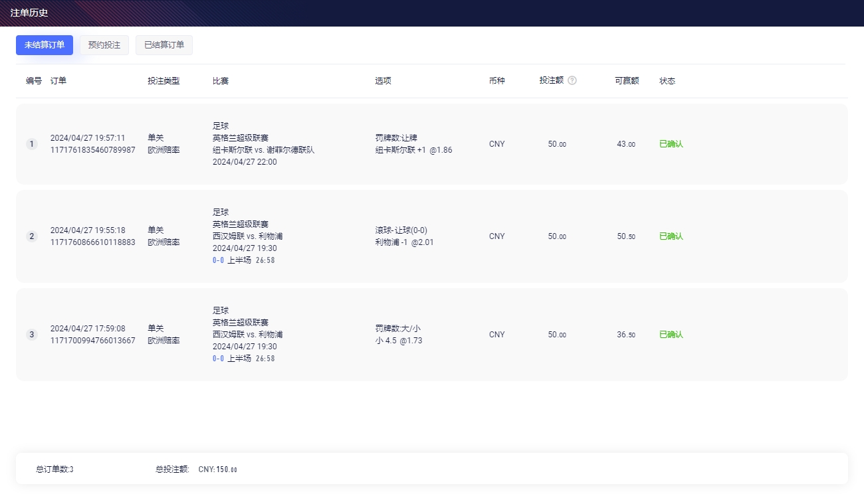Click the 利物浦 -1 @2.01 selection
The image size is (864, 504).
tap(404, 242)
